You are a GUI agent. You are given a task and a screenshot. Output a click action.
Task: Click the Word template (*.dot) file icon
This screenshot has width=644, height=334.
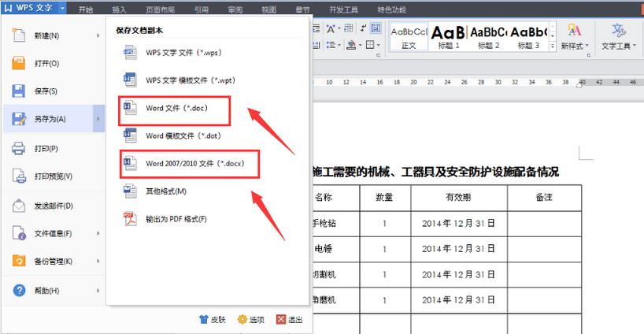click(x=130, y=135)
